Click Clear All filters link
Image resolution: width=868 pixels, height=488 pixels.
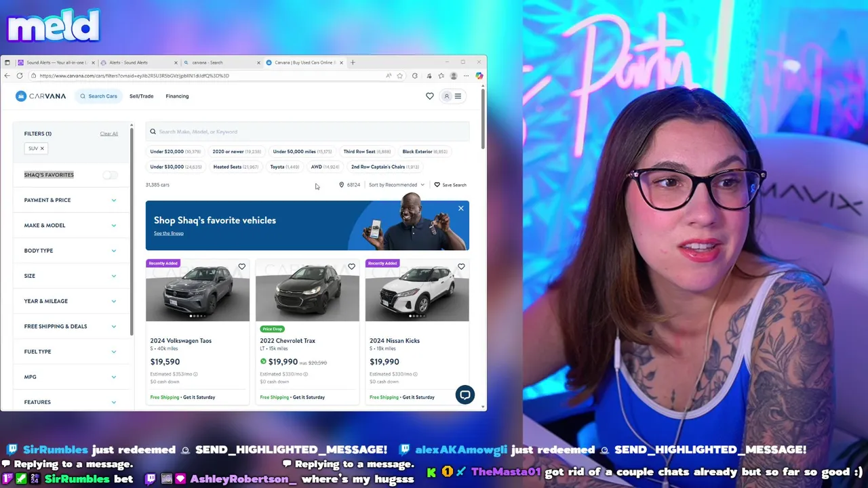tap(108, 134)
